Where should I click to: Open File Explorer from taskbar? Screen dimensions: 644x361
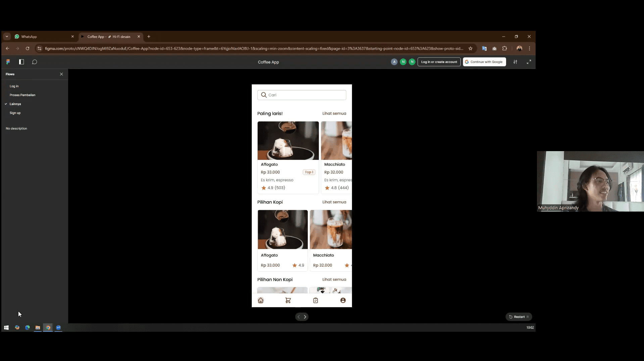(x=38, y=327)
